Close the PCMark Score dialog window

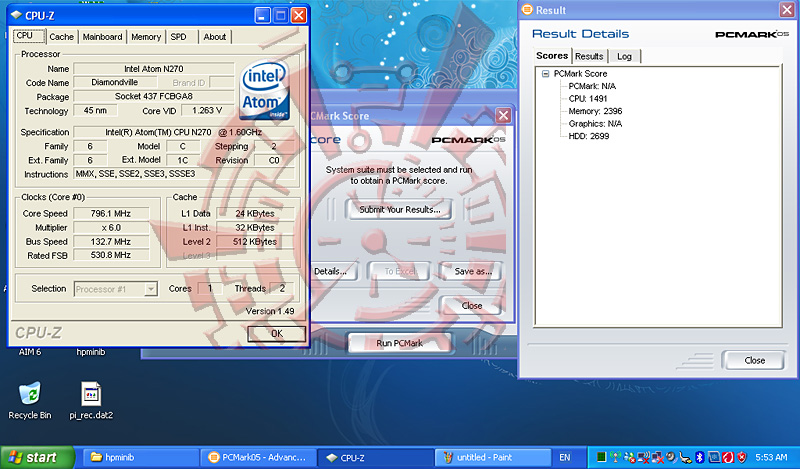(503, 115)
